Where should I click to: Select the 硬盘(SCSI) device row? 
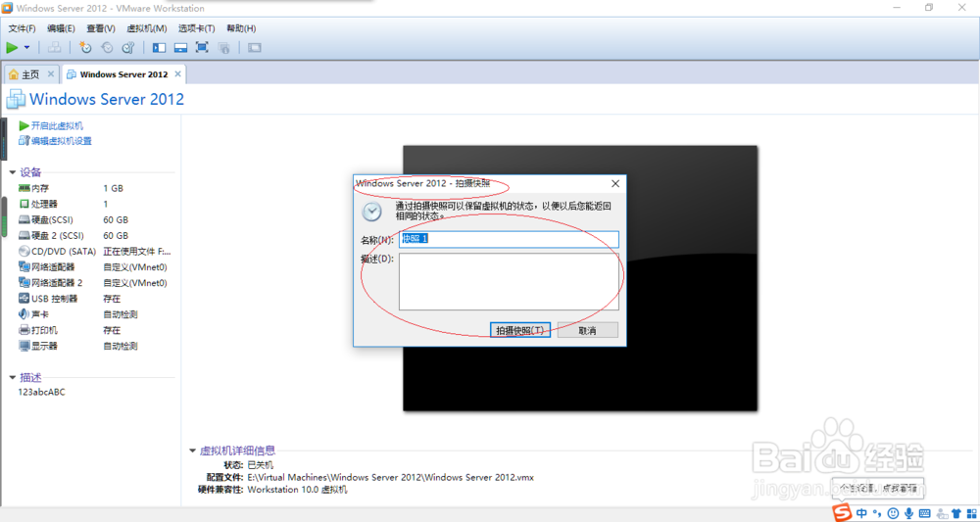point(94,219)
